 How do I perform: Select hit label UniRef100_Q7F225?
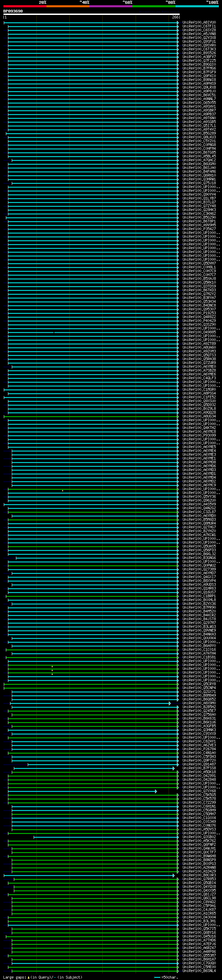click(199, 60)
